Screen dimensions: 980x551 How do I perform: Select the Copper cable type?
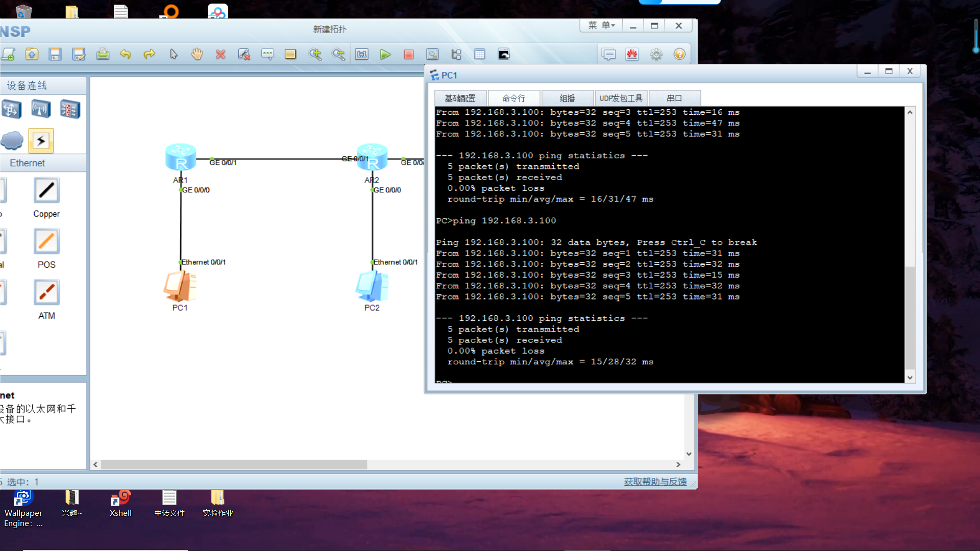click(46, 191)
